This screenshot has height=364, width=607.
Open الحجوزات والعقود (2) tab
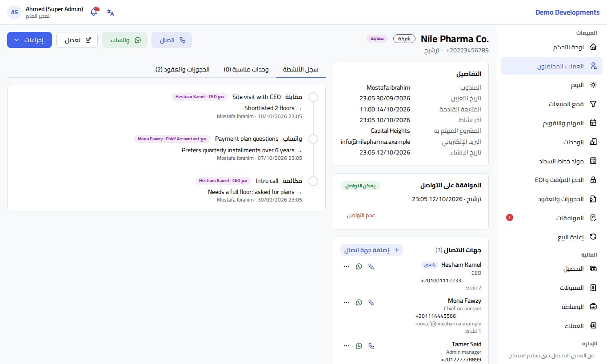[182, 69]
